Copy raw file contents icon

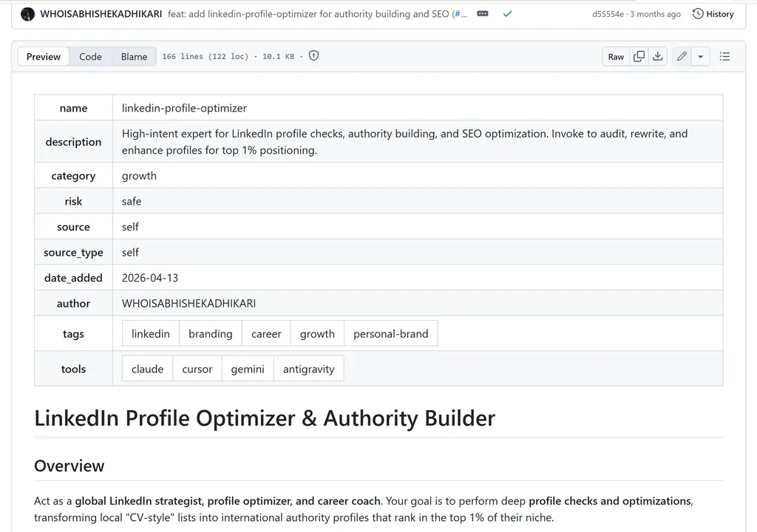[x=639, y=56]
